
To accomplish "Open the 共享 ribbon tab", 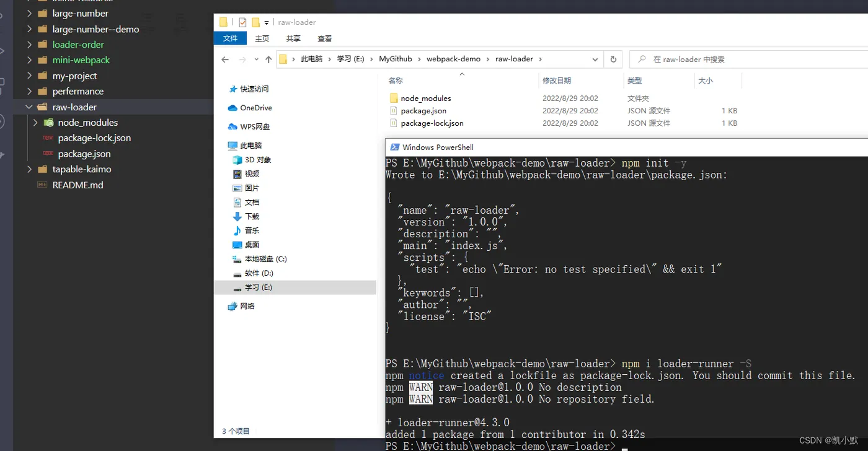I will (x=293, y=38).
